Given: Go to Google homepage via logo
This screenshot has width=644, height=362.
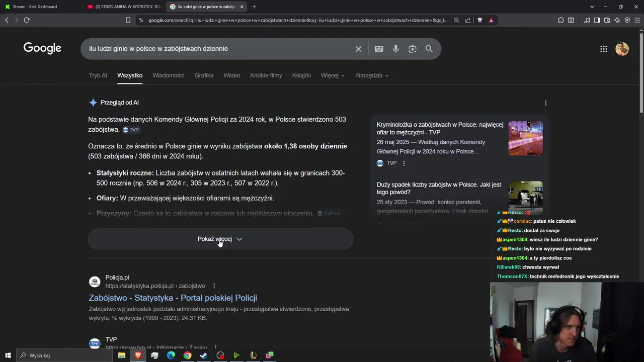Looking at the screenshot, I should (x=42, y=48).
